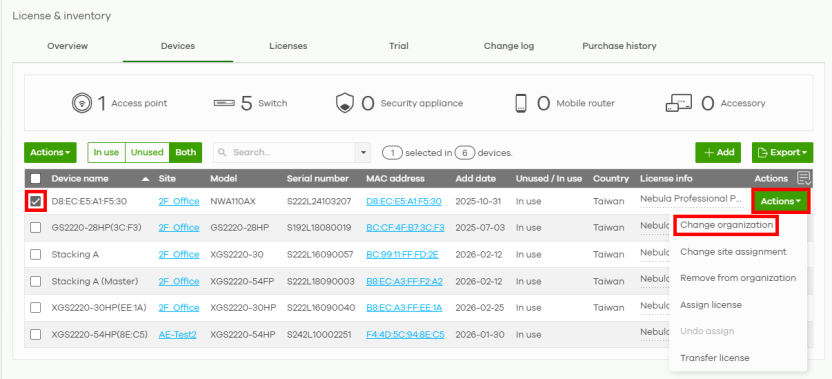Click the Site column header
Viewport: 832px width, 379px height.
167,179
